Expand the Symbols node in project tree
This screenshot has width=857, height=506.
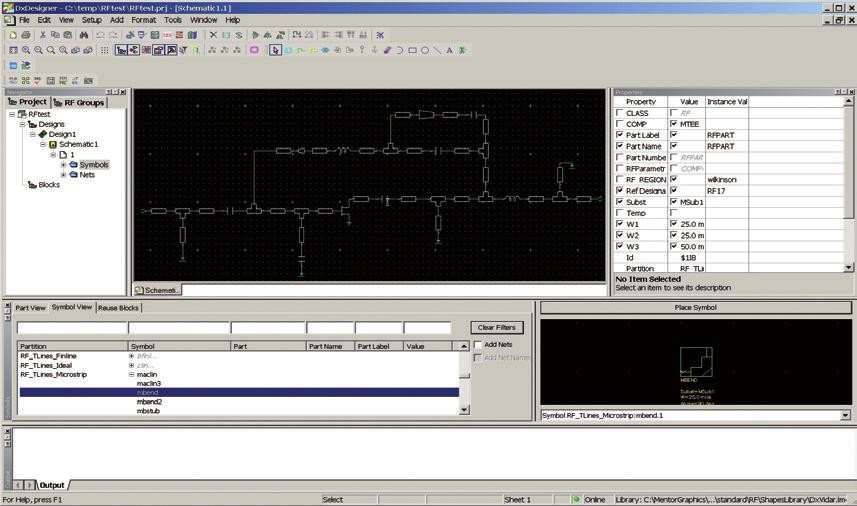[64, 165]
